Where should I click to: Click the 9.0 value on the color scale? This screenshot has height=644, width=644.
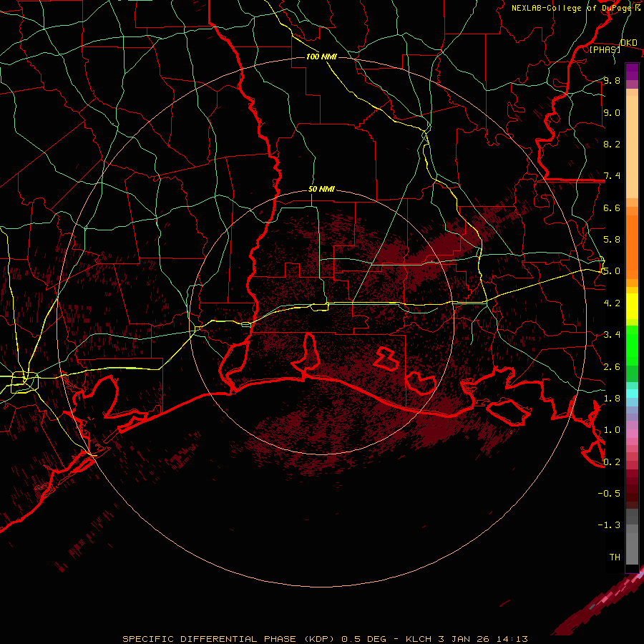(x=612, y=112)
